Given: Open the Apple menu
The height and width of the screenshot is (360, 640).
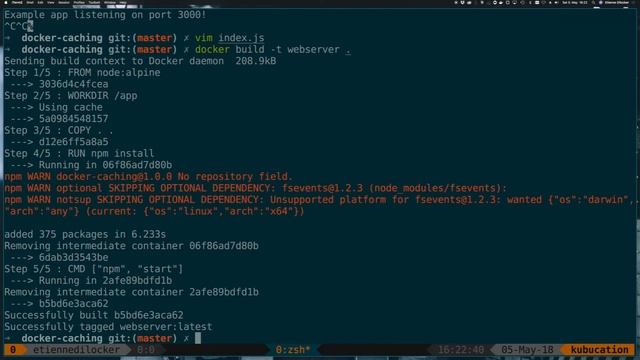Looking at the screenshot, I should 6,2.
